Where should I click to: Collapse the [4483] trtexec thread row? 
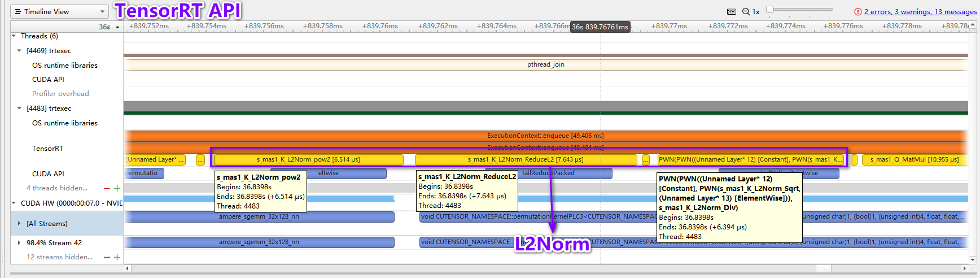pos(19,108)
